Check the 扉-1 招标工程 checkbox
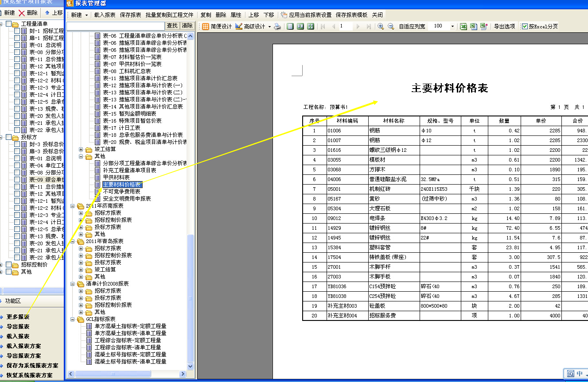 coord(17,38)
